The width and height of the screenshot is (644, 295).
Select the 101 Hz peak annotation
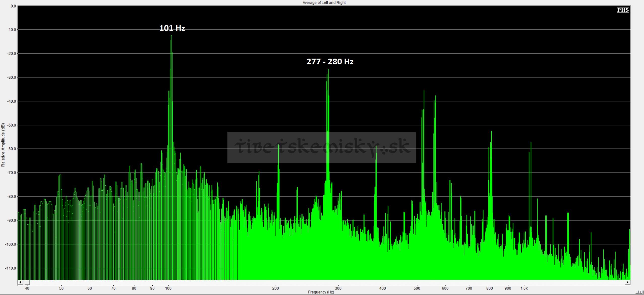pyautogui.click(x=172, y=28)
